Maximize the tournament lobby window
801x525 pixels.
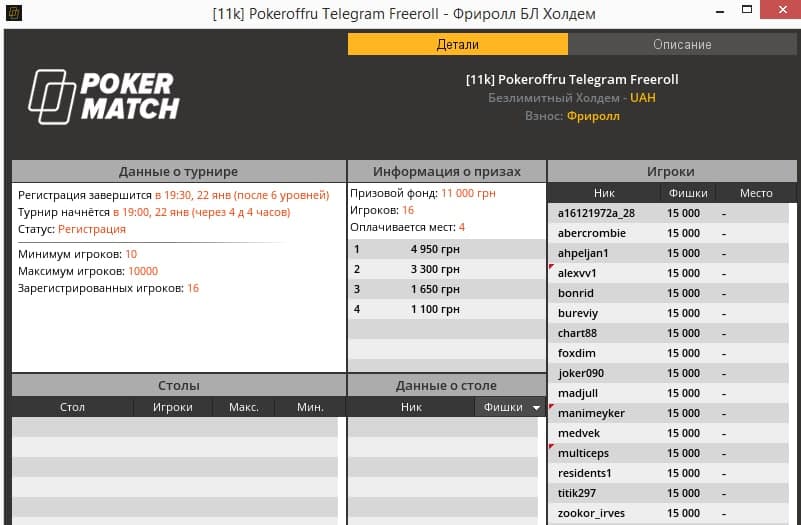pos(747,9)
